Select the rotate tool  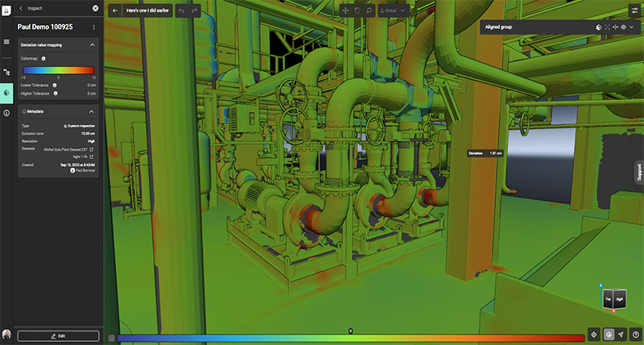(x=357, y=10)
